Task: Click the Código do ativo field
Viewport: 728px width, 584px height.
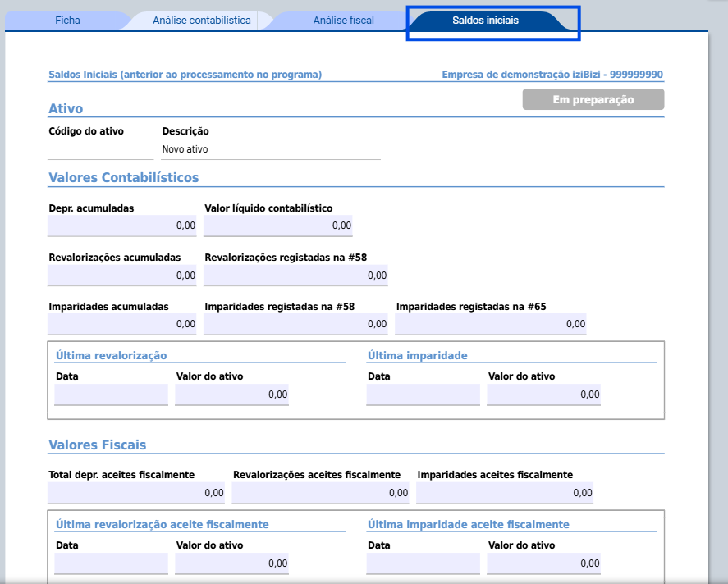Action: point(101,149)
